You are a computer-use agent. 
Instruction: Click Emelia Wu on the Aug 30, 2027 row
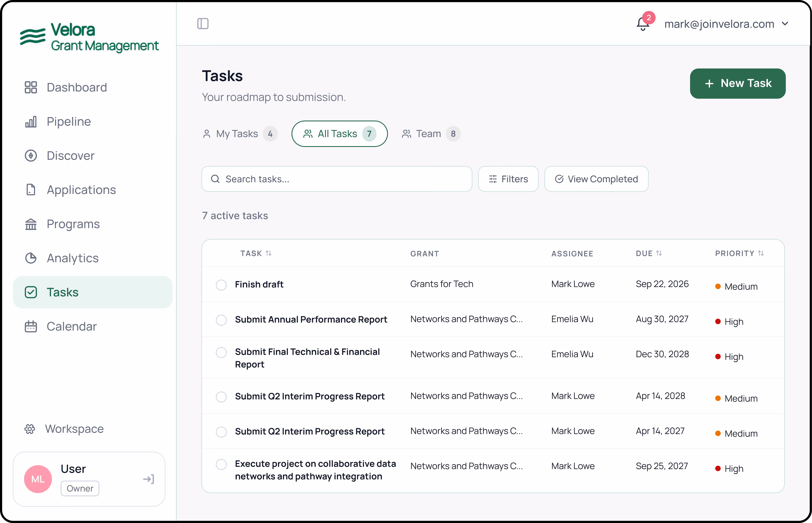572,319
